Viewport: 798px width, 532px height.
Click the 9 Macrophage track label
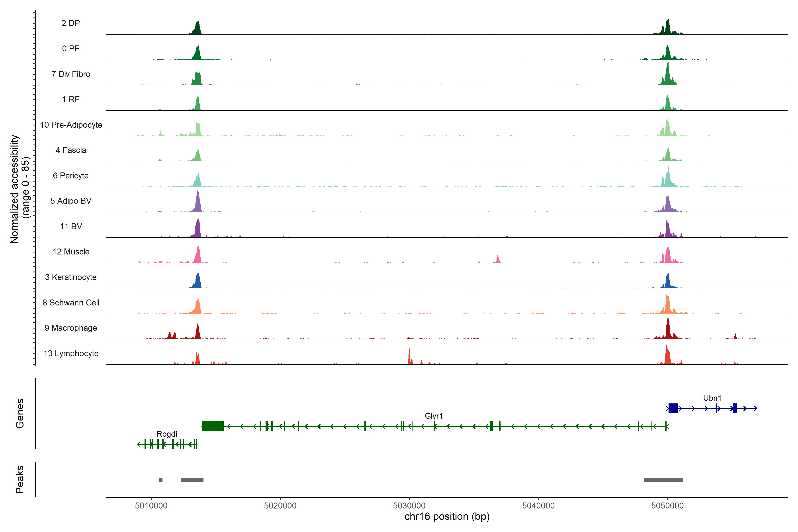(x=70, y=328)
